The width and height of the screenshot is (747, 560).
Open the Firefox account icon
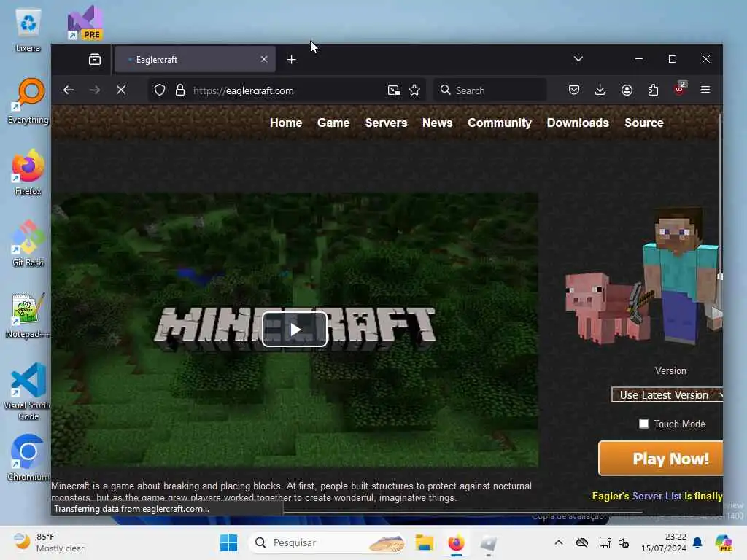(x=627, y=90)
